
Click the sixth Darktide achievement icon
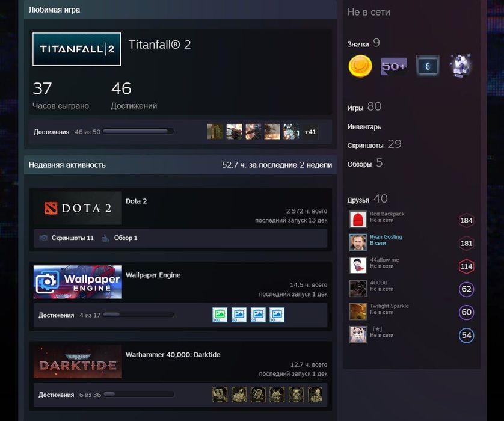click(315, 395)
